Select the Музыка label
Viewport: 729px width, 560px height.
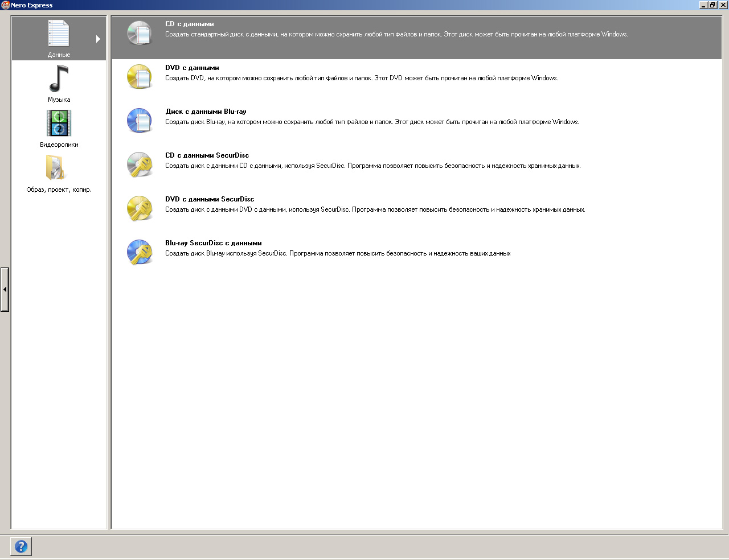click(x=59, y=100)
